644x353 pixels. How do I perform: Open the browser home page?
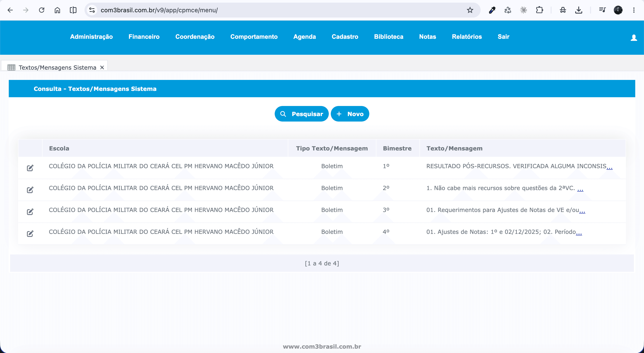click(x=57, y=10)
